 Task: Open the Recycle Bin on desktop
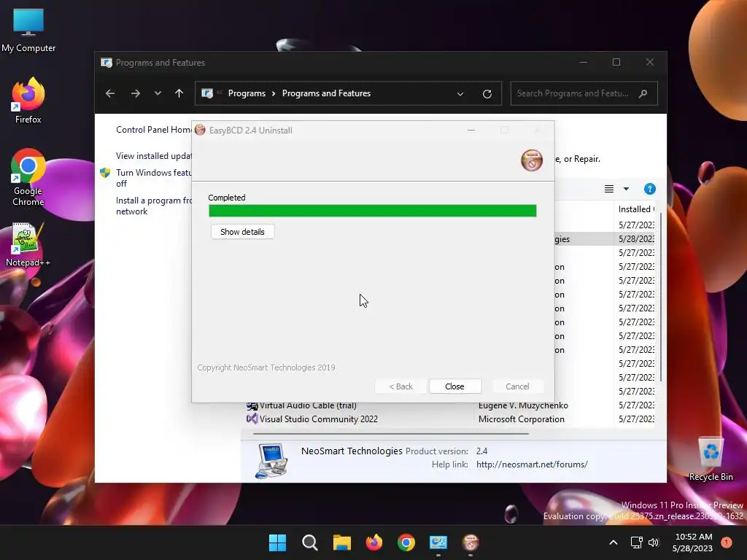click(711, 459)
